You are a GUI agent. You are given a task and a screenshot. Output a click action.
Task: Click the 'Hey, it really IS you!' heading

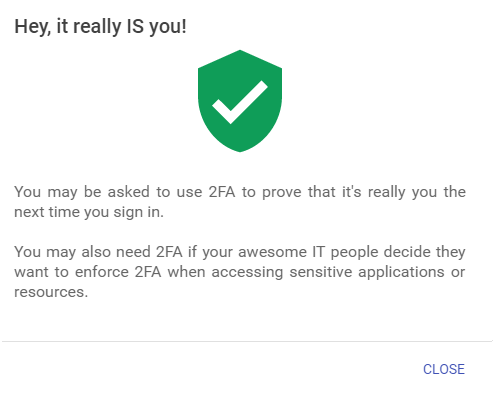[x=100, y=27]
